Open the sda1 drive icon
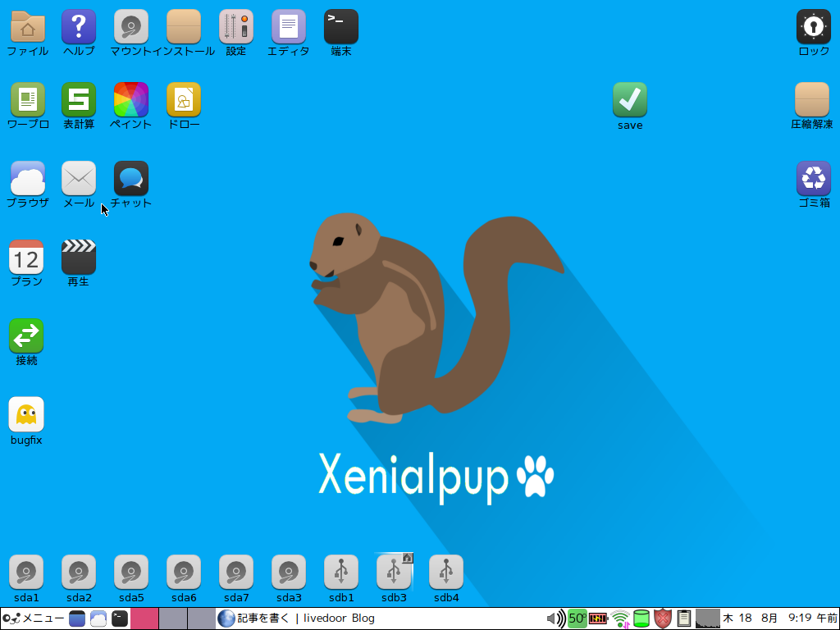Viewport: 840px width, 630px height. pyautogui.click(x=26, y=572)
